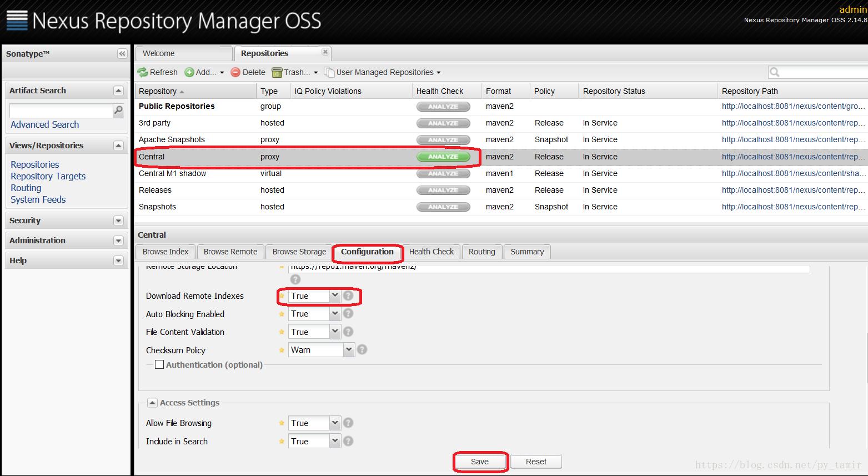Image resolution: width=868 pixels, height=476 pixels.
Task: Open the Add repository menu
Action: (x=204, y=72)
